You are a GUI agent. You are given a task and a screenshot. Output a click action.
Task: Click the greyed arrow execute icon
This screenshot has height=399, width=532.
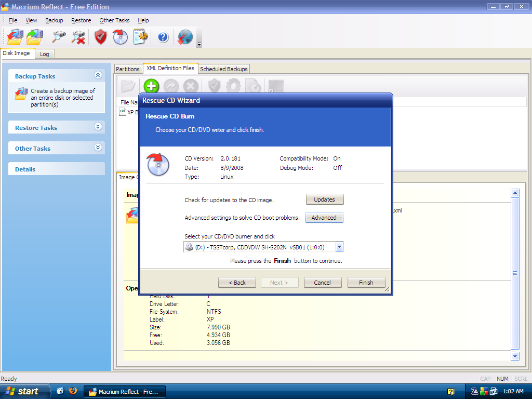pos(171,86)
